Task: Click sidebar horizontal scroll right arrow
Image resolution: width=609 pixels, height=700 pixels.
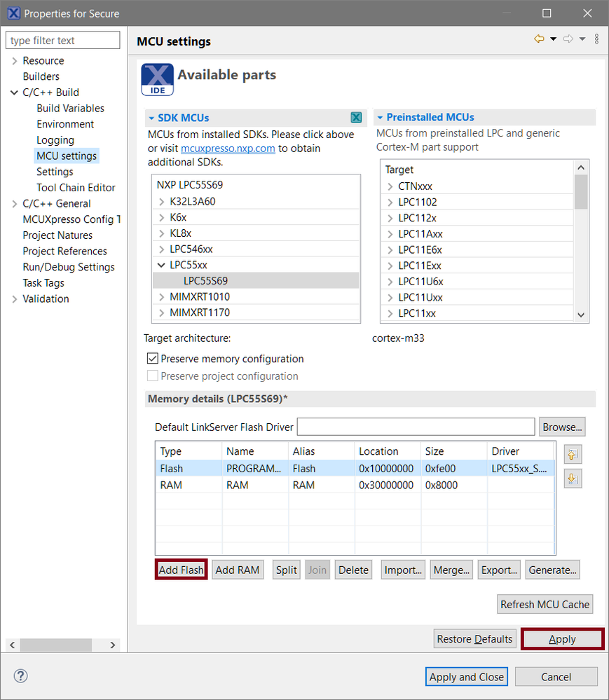Action: tap(113, 645)
